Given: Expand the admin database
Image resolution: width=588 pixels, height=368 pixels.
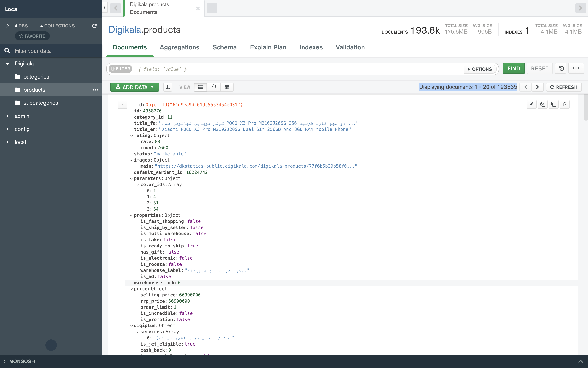Looking at the screenshot, I should point(8,116).
